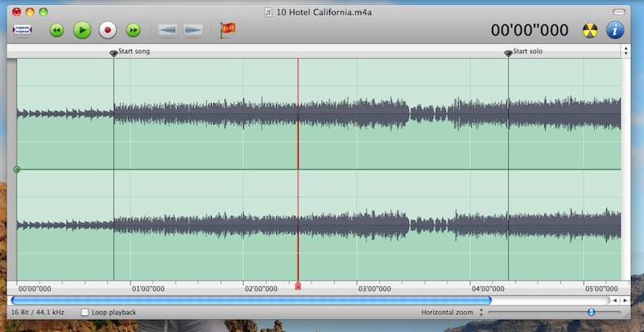The height and width of the screenshot is (332, 644).
Task: Click the Horizontal zoom stepper arrows
Action: (x=481, y=312)
